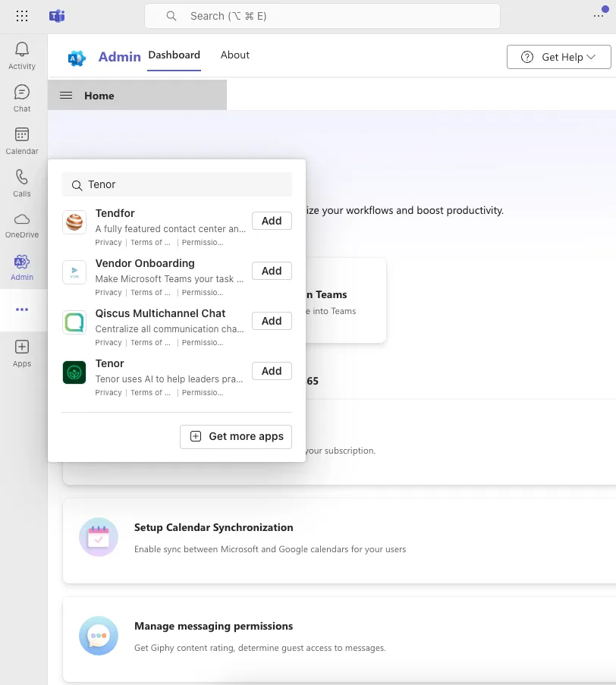616x685 pixels.
Task: Open the Tenor app title
Action: click(110, 363)
